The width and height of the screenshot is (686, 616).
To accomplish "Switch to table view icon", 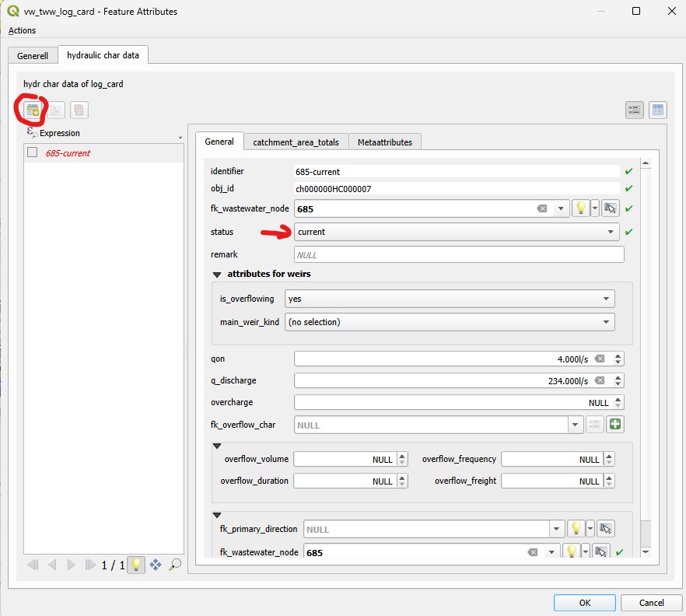I will click(658, 110).
